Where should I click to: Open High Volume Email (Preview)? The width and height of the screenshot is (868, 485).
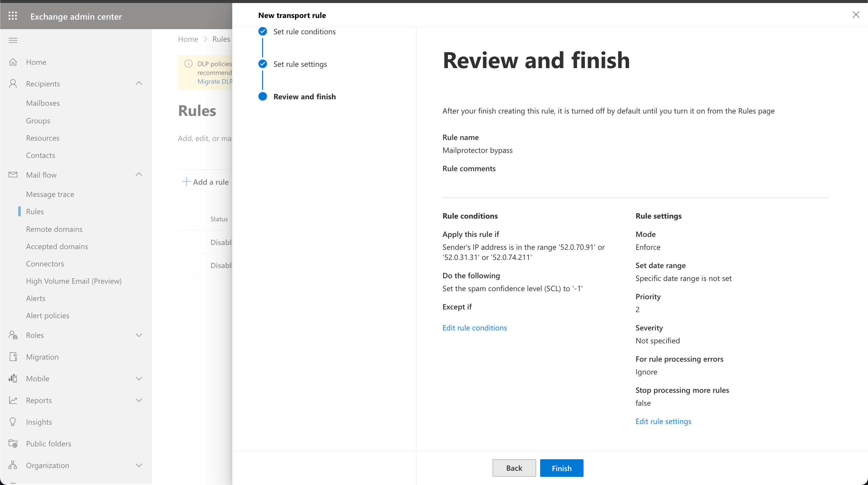click(74, 281)
